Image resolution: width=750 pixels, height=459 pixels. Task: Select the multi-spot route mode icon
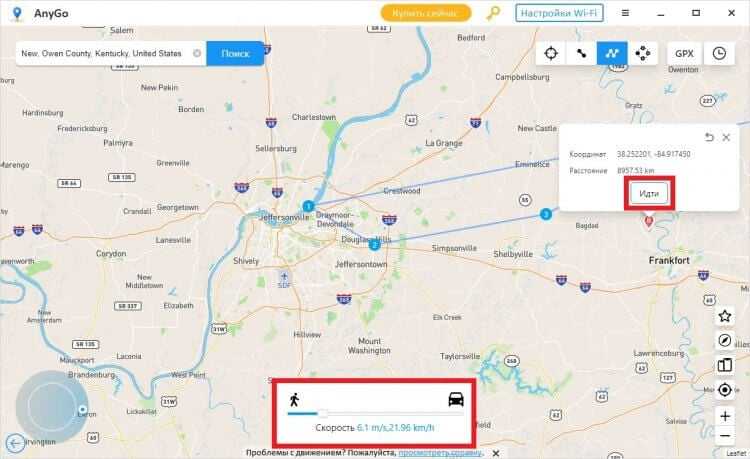point(612,53)
